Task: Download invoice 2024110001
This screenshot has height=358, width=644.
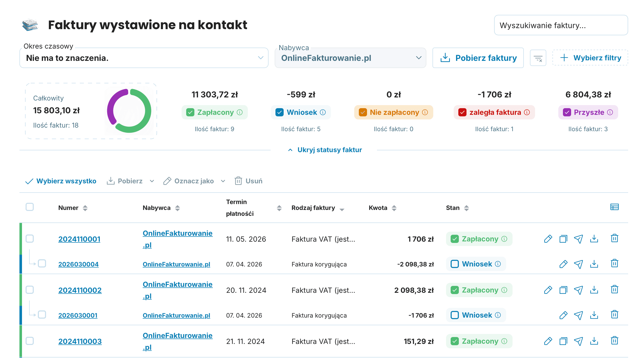Action: click(x=594, y=239)
